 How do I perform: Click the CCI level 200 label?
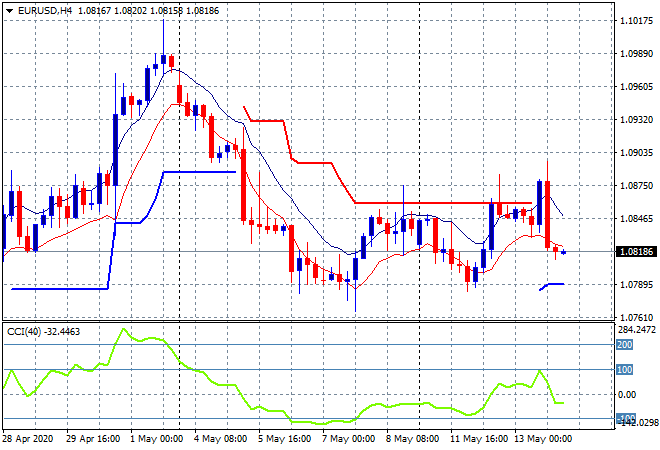625,345
